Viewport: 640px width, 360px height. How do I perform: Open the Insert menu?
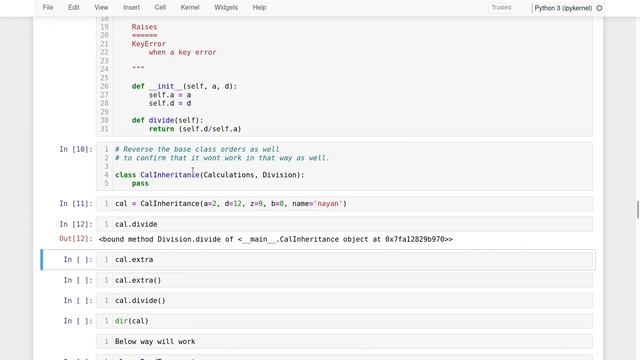tap(131, 7)
